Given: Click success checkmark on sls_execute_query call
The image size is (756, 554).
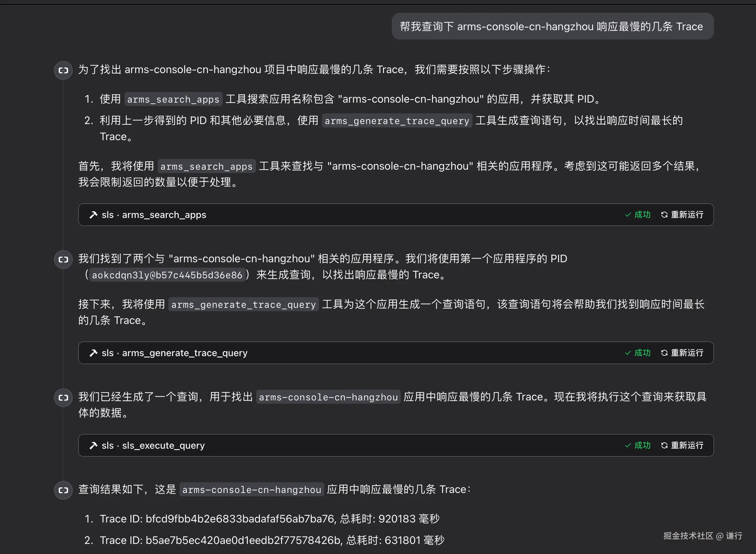Looking at the screenshot, I should 628,446.
